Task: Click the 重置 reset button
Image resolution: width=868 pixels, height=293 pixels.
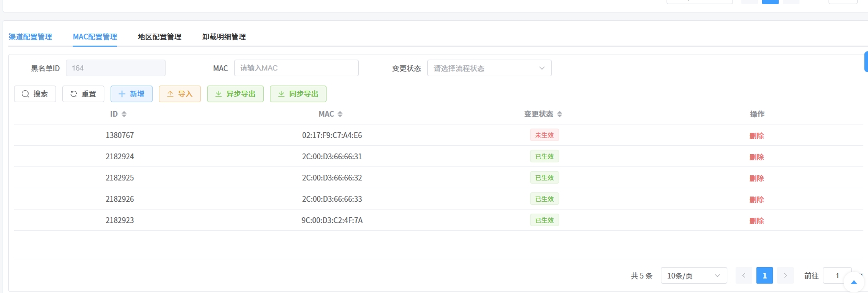Action: pos(83,94)
